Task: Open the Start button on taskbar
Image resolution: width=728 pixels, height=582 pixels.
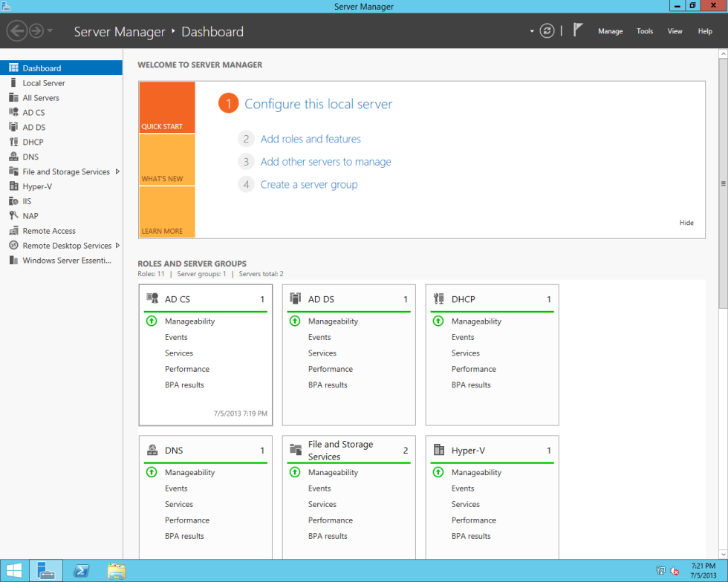Action: tap(14, 571)
